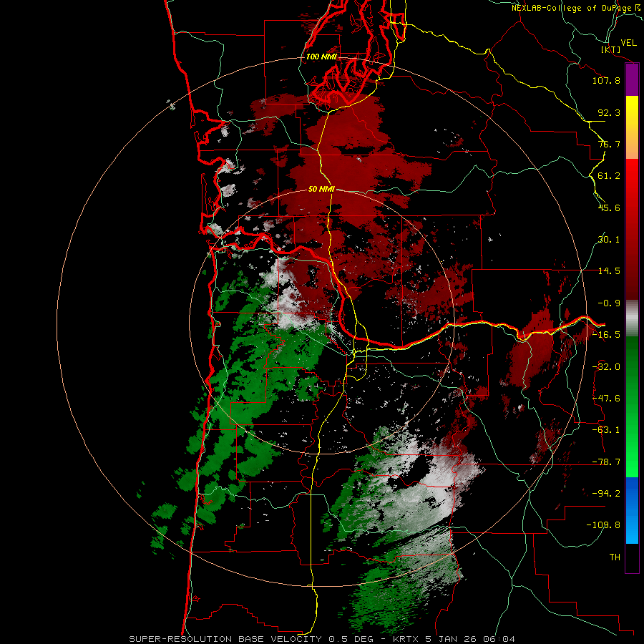Viewport: 644px width, 644px height.
Task: Pick the black TH segment of the scale
Action: 632,557
